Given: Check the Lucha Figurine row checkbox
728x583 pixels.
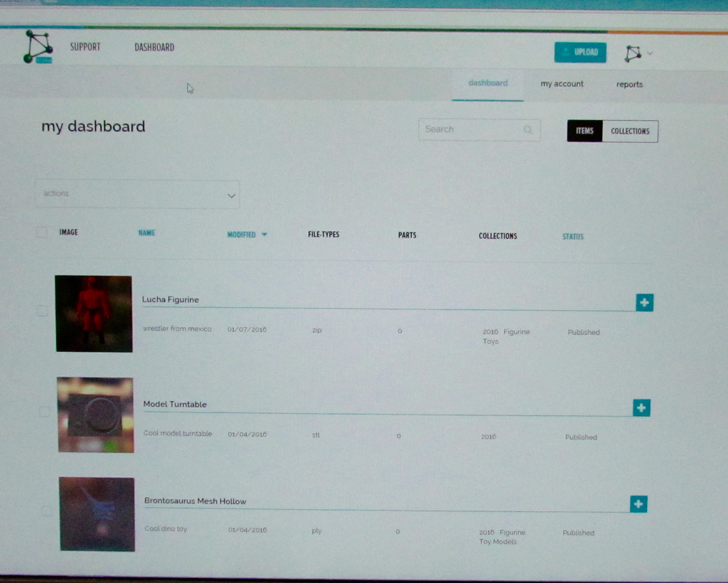Looking at the screenshot, I should point(43,311).
